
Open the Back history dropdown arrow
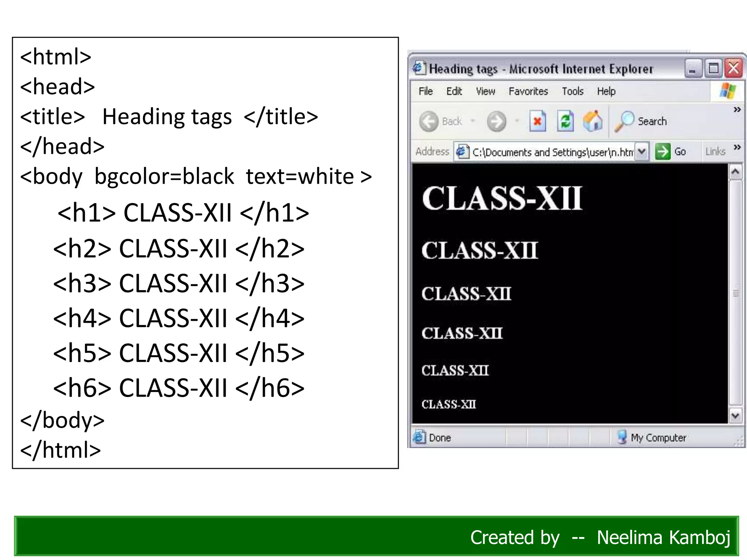pyautogui.click(x=473, y=121)
